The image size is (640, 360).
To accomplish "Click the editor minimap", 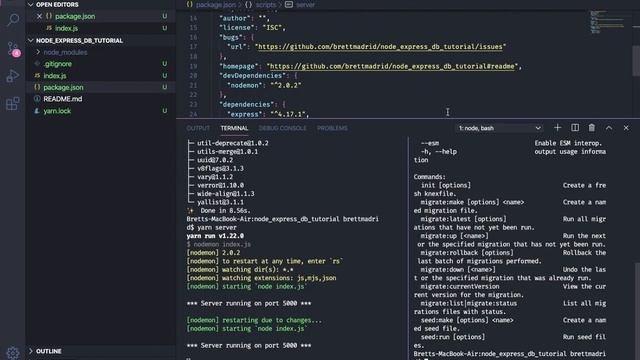I will coord(607,23).
